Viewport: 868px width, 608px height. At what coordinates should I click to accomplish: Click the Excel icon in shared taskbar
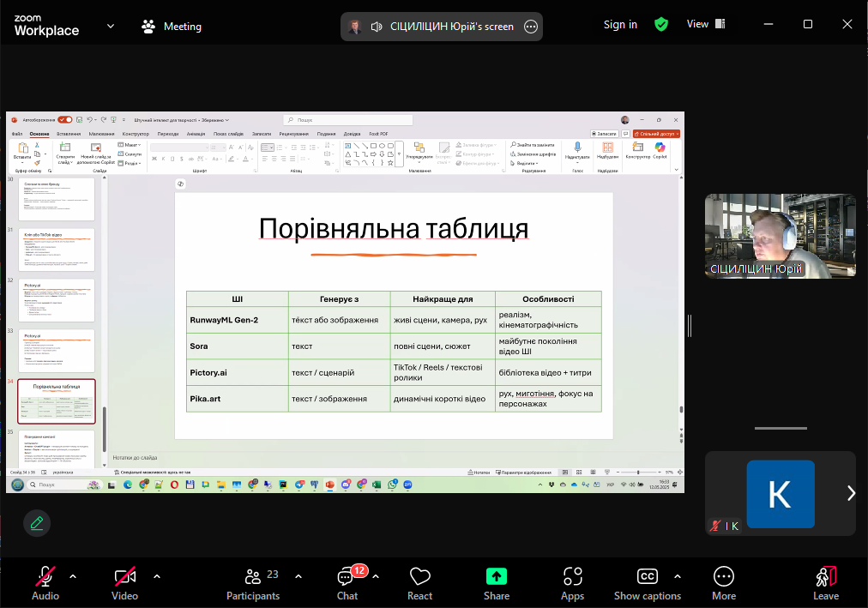(377, 485)
